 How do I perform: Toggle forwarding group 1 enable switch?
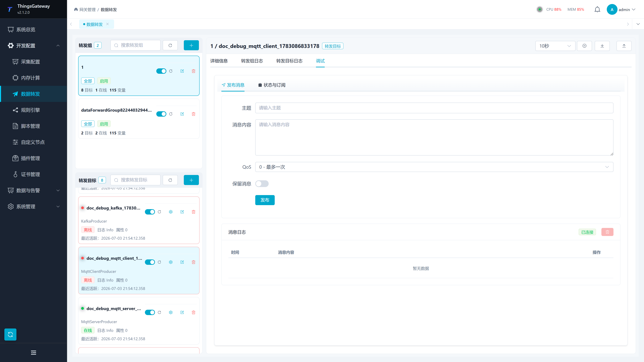pos(161,71)
